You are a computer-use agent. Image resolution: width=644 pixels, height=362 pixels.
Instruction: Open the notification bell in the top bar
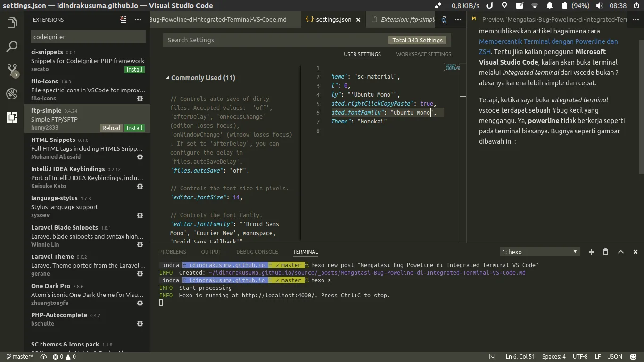[x=549, y=6]
